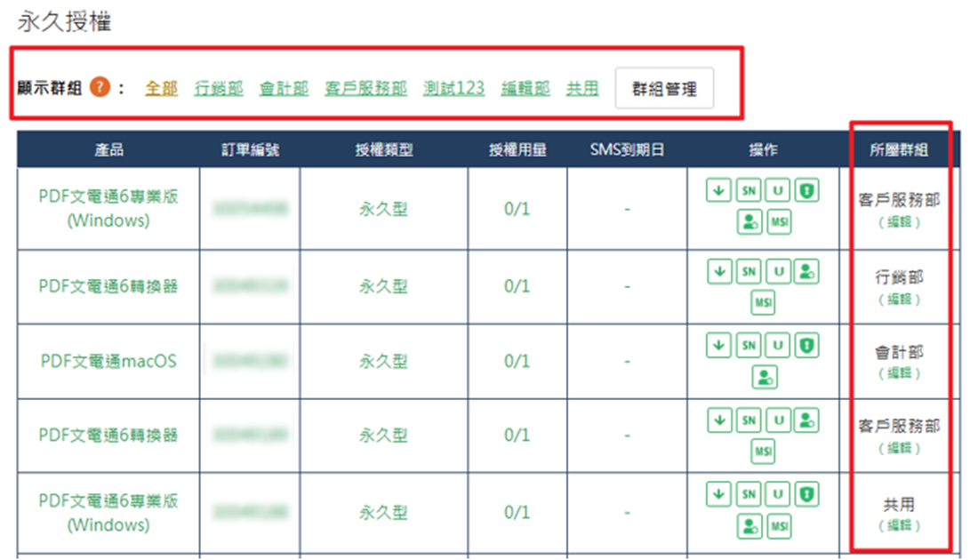The width and height of the screenshot is (970, 560).
Task: Open PDF文電通6專業版 product in 共用 row
Action: (108, 512)
